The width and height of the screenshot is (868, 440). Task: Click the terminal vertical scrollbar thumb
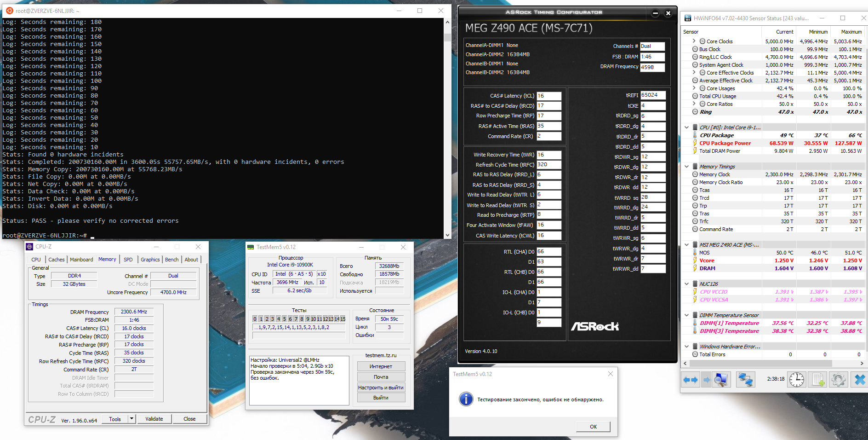tap(447, 37)
